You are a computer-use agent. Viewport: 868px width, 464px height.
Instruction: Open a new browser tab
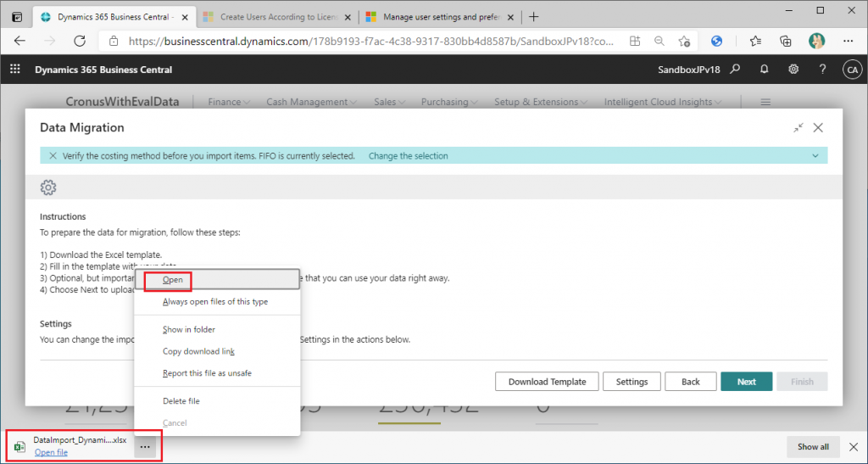coord(534,17)
